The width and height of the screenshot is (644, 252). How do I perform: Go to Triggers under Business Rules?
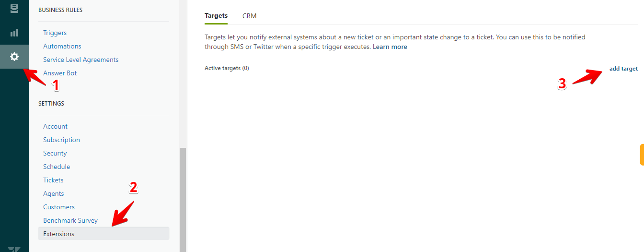pyautogui.click(x=55, y=33)
